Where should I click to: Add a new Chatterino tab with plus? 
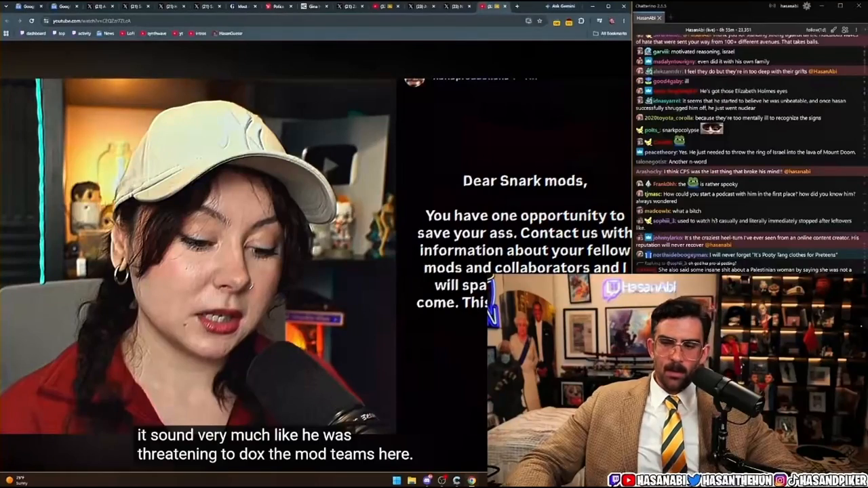pyautogui.click(x=671, y=18)
